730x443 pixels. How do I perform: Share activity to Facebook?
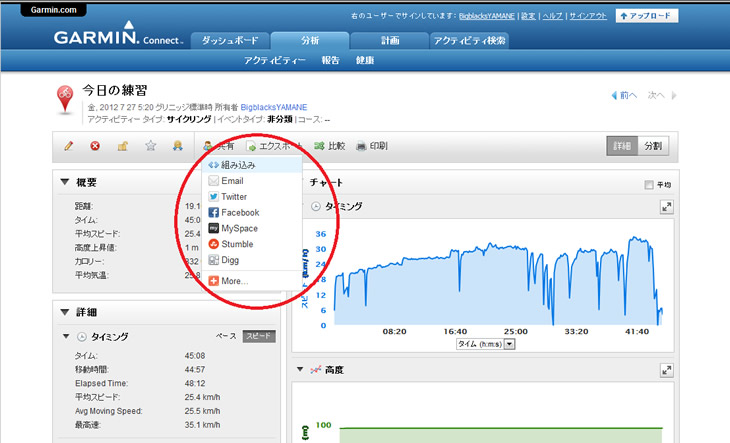(252, 212)
